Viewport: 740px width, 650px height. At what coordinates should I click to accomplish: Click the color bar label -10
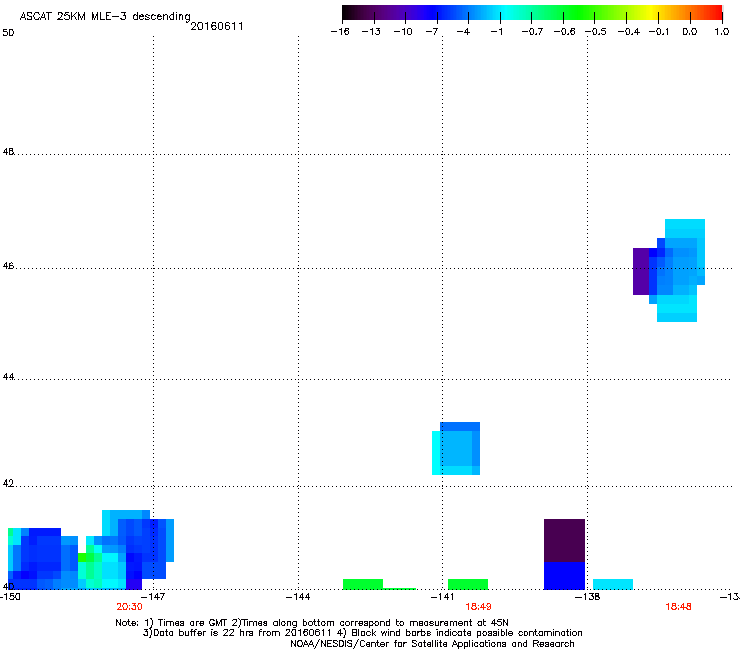pyautogui.click(x=403, y=32)
